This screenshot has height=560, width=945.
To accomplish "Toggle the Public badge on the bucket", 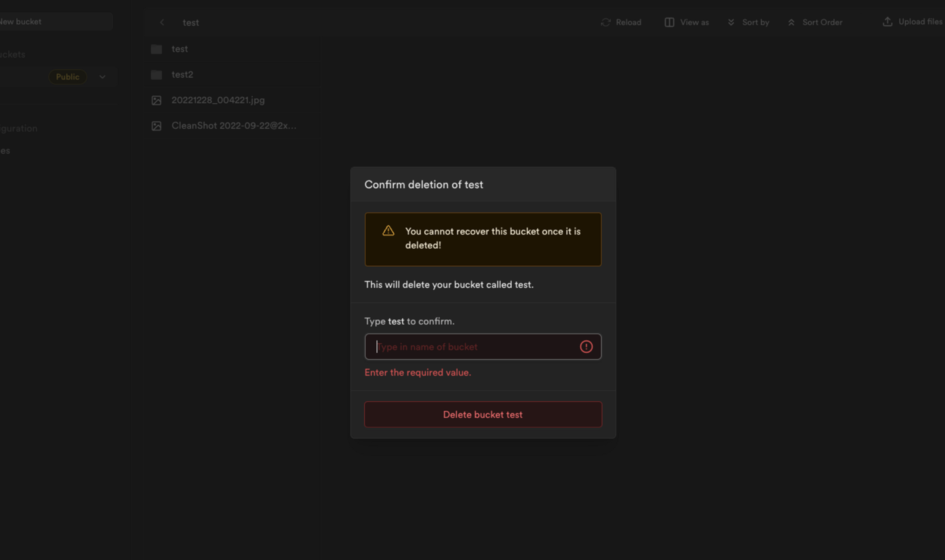I will tap(68, 77).
